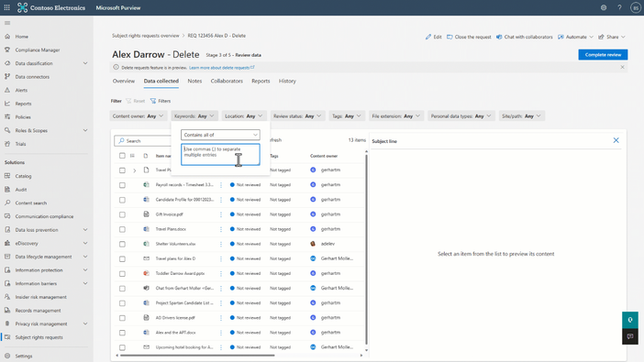Check the Candidate Profile row checkbox
The width and height of the screenshot is (644, 362).
click(122, 200)
